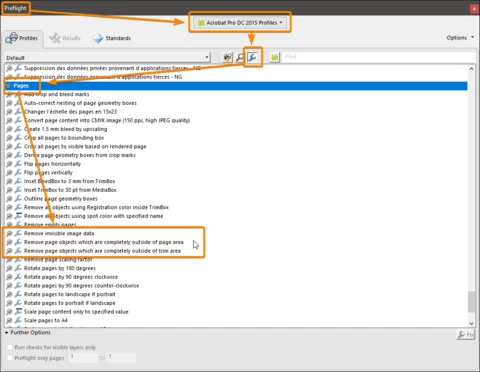Select Crop all pages to visible based on rendered page

point(85,146)
